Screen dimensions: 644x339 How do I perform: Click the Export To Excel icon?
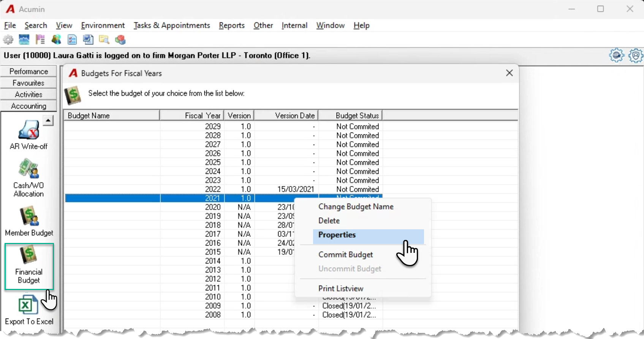tap(29, 310)
